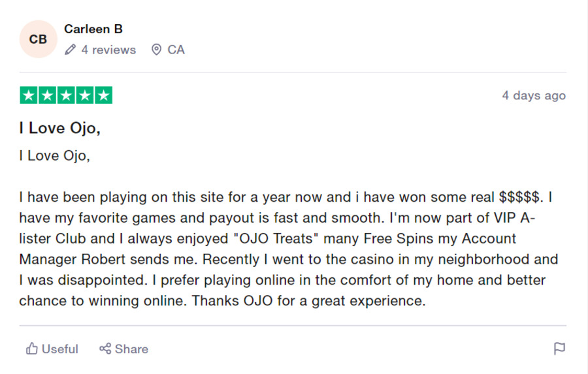Click the third green rating star
Image resolution: width=588 pixels, height=374 pixels.
point(66,95)
